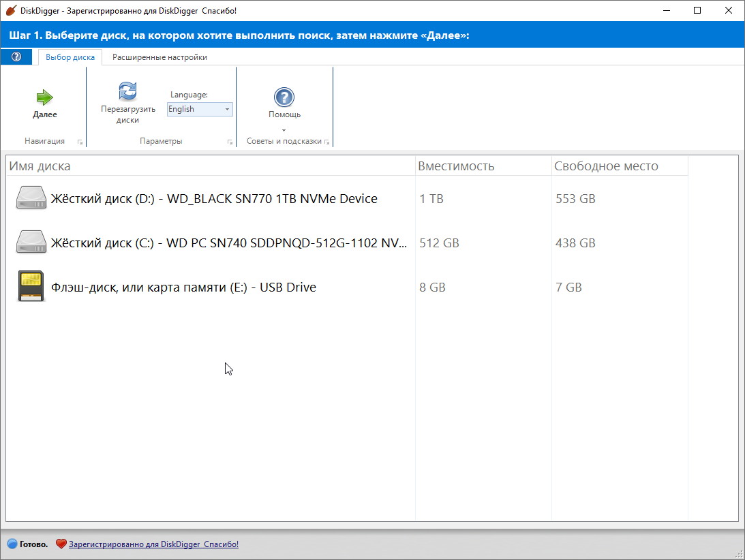745x560 pixels.
Task: Click the help icon left of the tabs
Action: pos(16,57)
